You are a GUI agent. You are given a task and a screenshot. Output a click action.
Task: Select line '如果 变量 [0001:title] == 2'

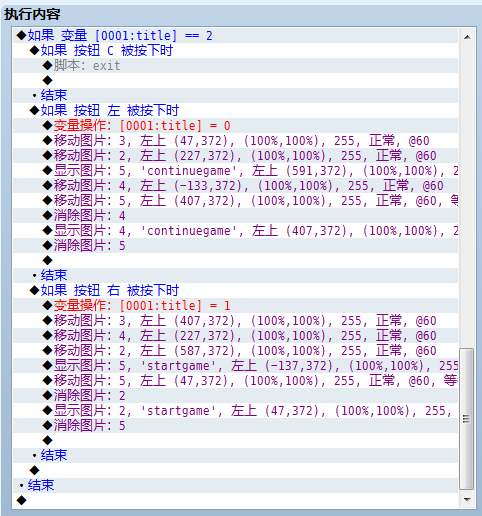click(x=235, y=35)
